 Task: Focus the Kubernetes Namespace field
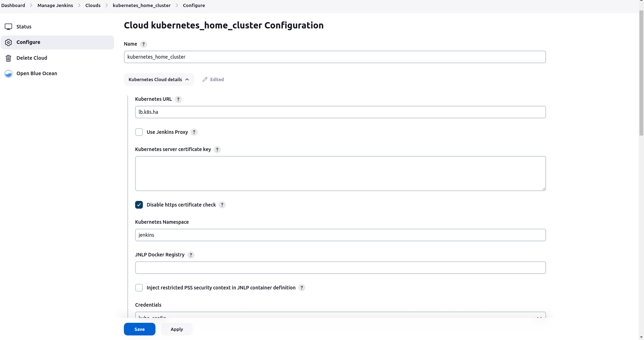coord(340,235)
